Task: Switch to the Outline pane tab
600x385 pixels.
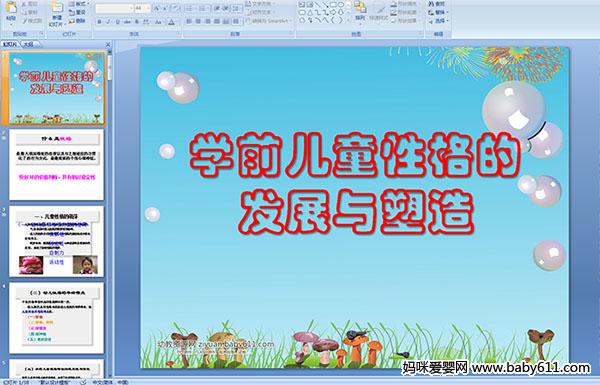Action: [x=29, y=44]
